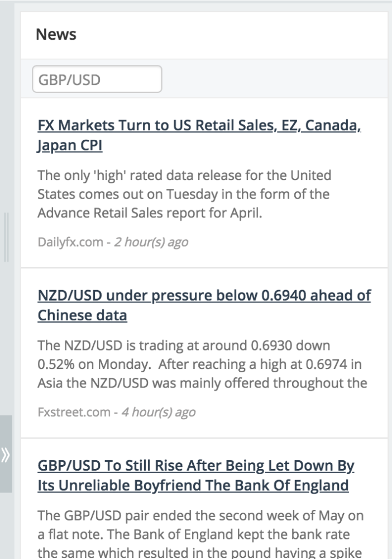Grab the vertical grip handle on left edge
The image size is (392, 559).
click(6, 237)
